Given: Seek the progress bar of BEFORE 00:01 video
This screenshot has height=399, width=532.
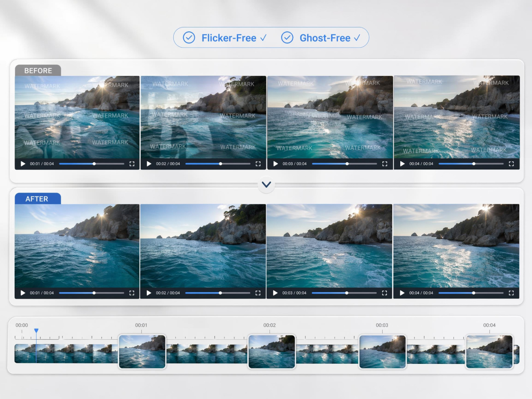Looking at the screenshot, I should point(92,164).
